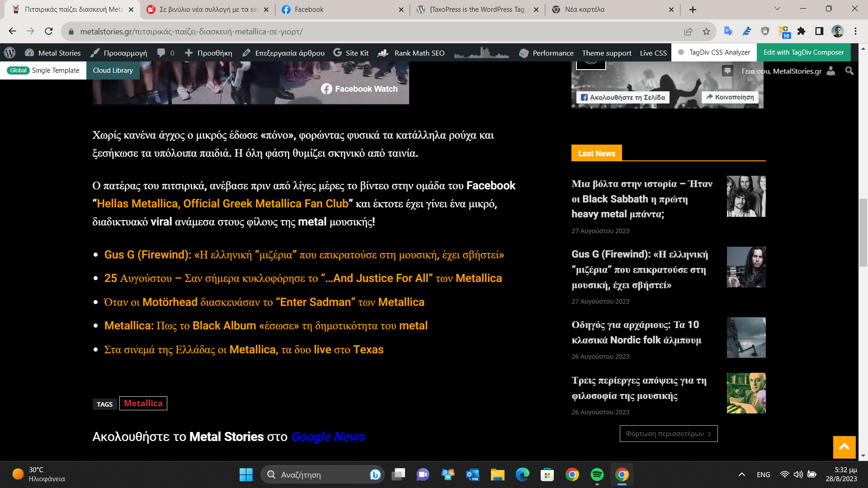Open a new browser tab

pyautogui.click(x=693, y=9)
